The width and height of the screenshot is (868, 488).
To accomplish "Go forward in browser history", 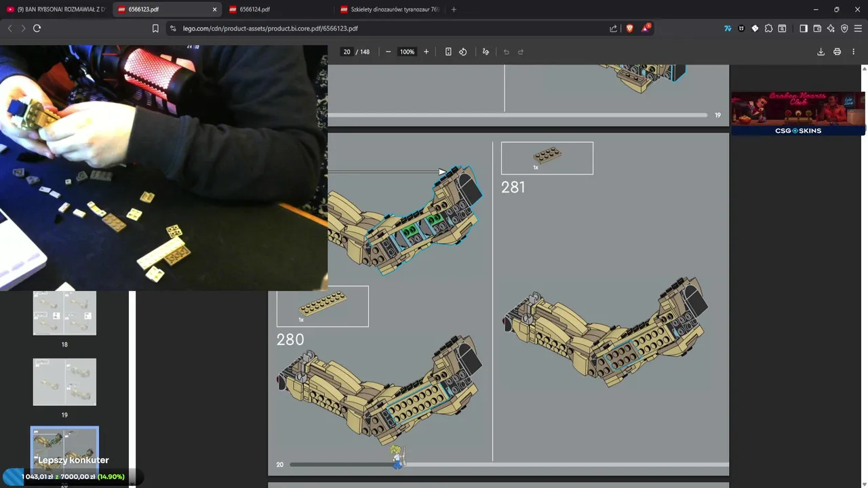I will 23,28.
